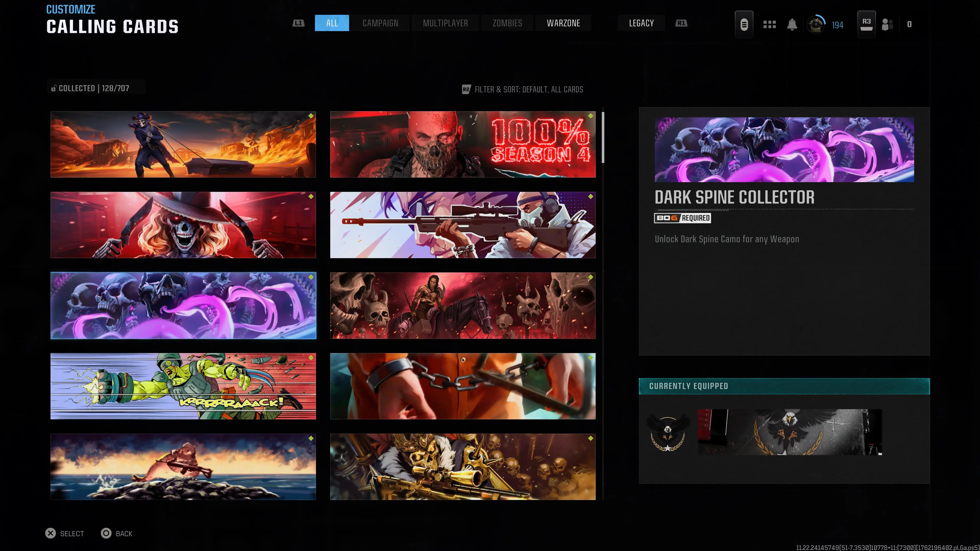Viewport: 980px width, 551px height.
Task: Click the equipped eagle emblem
Action: coord(668,432)
